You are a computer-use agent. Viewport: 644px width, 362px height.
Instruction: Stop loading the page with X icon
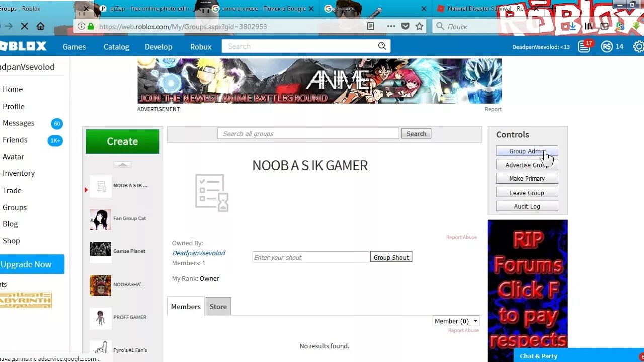click(x=24, y=26)
